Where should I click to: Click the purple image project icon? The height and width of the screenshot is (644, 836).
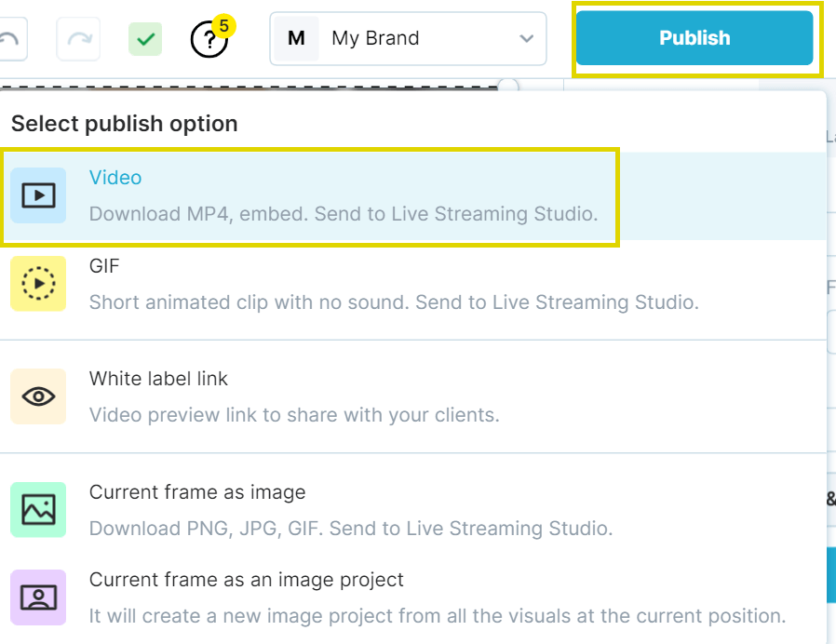tap(38, 597)
